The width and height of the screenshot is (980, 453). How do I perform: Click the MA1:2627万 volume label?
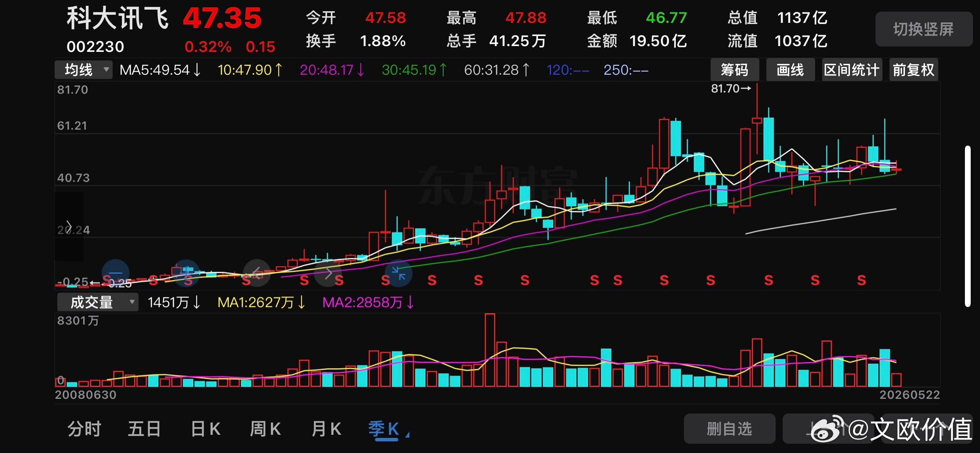tap(262, 302)
